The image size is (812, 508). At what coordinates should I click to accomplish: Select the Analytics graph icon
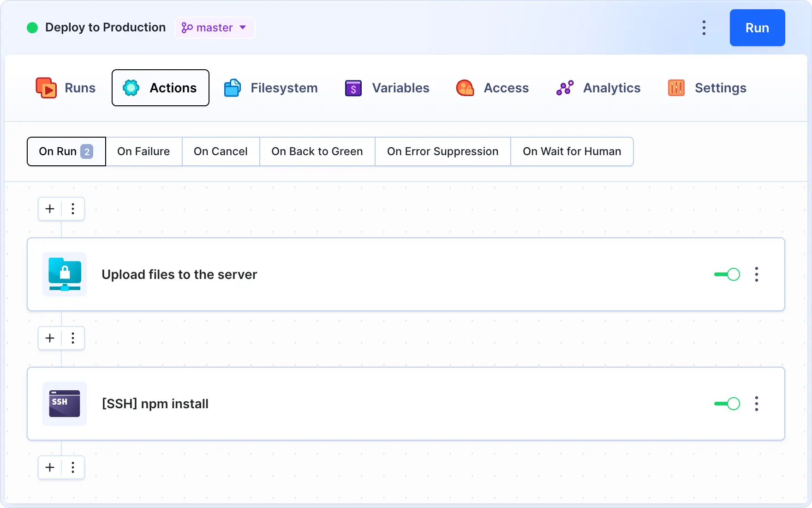tap(564, 88)
